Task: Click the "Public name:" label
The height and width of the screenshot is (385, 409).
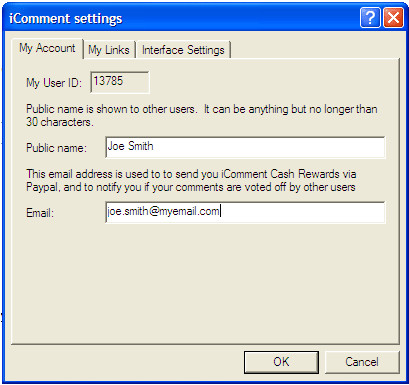Action: tap(56, 148)
